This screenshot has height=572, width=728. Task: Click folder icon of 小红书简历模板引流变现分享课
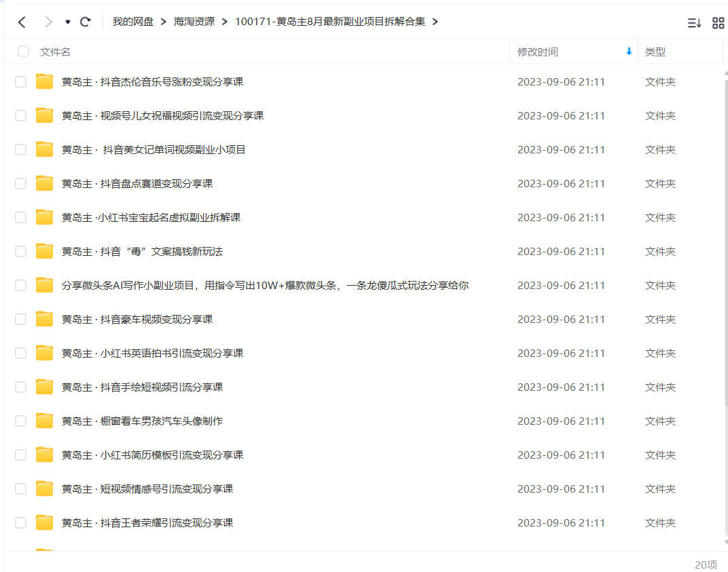(x=45, y=454)
